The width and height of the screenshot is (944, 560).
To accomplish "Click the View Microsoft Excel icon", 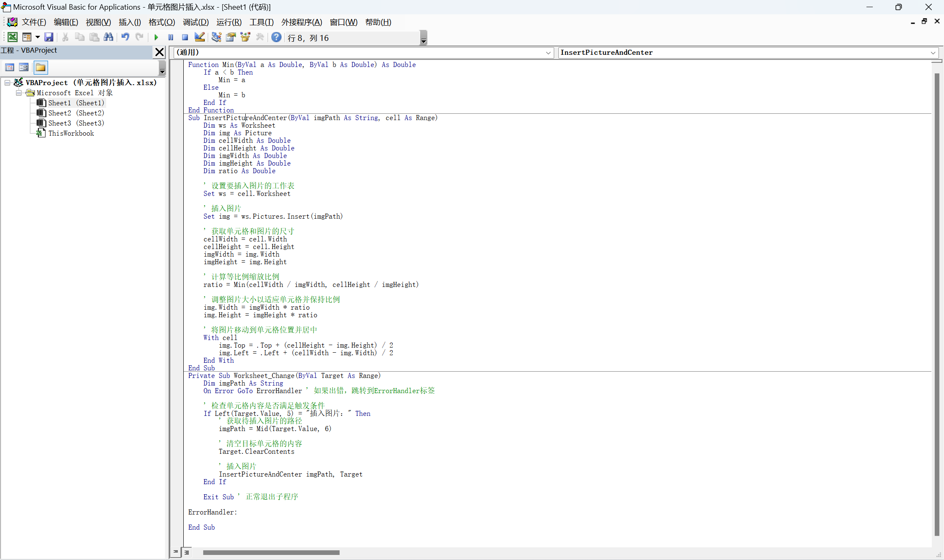I will pos(13,38).
